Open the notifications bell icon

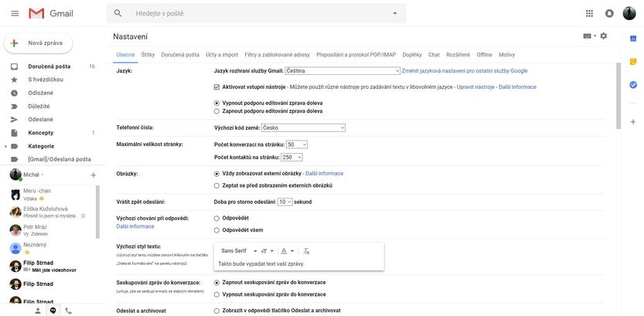(609, 14)
